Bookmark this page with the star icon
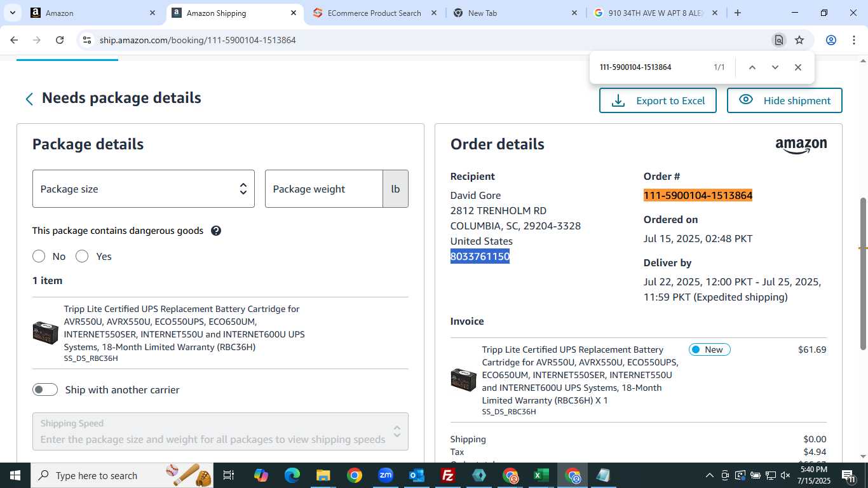The width and height of the screenshot is (868, 488). (x=799, y=40)
